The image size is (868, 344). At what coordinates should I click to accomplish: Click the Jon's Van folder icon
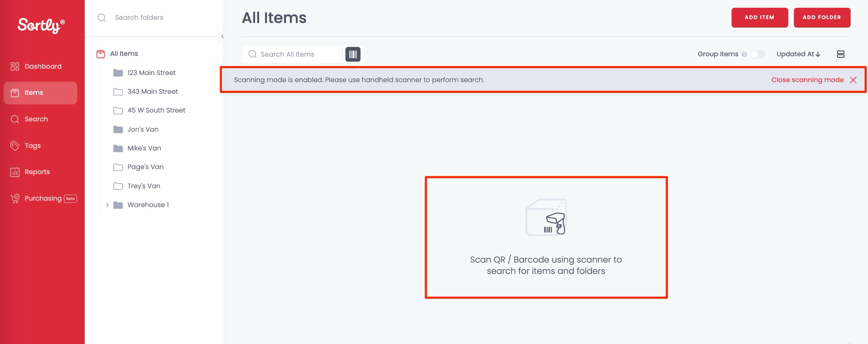pyautogui.click(x=118, y=130)
